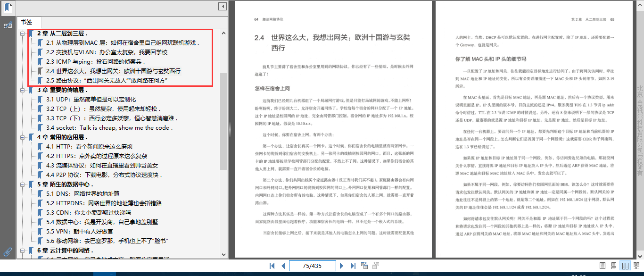Screen dimensions: 644x276
Task: Toggle continuous scrolling layout mode
Action: [614, 266]
